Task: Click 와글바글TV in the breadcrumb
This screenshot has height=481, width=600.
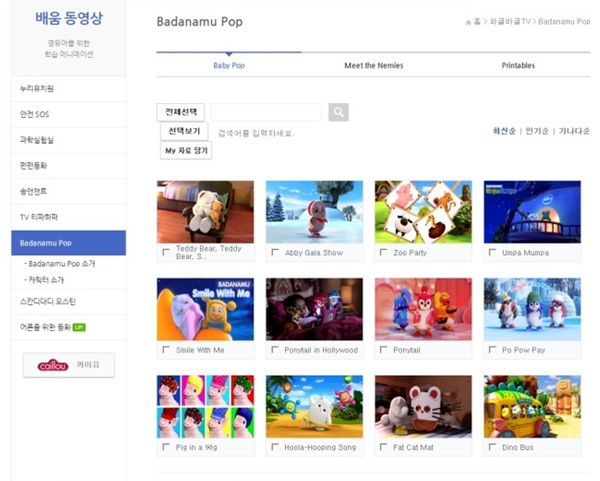Action: coord(510,22)
